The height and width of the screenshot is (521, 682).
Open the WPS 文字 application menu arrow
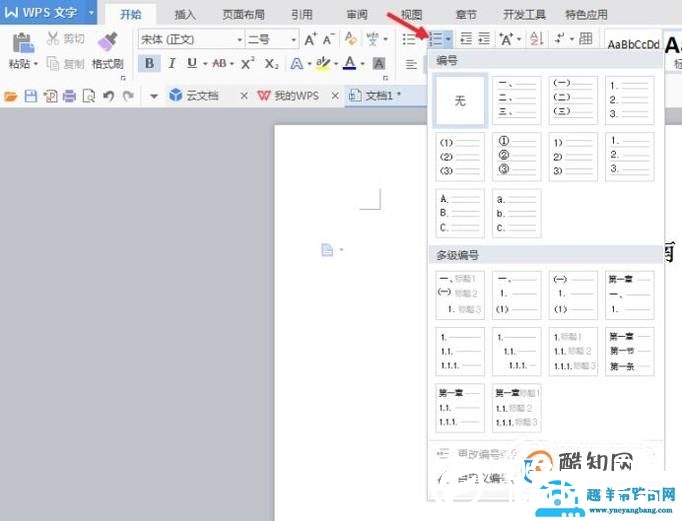tap(91, 13)
